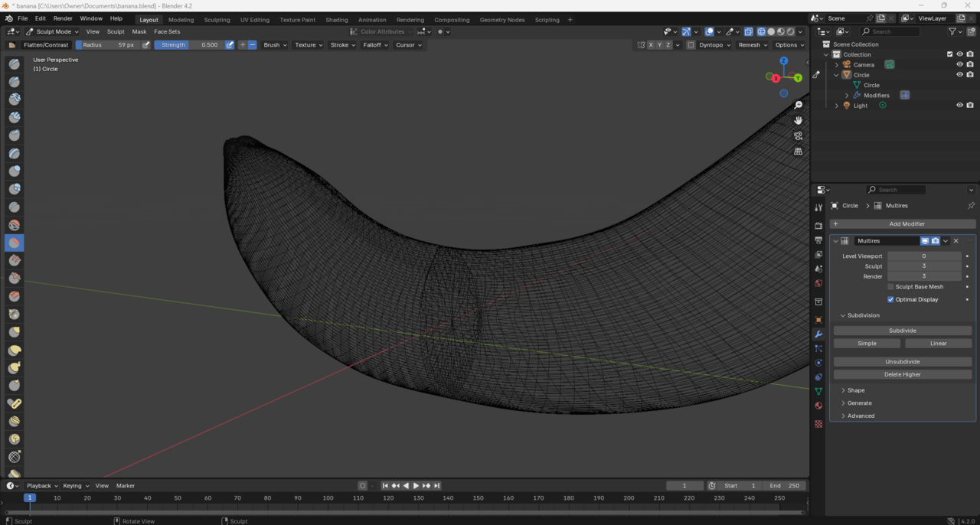Click strength pressure sensitivity icon
Image resolution: width=980 pixels, height=525 pixels.
pos(230,45)
